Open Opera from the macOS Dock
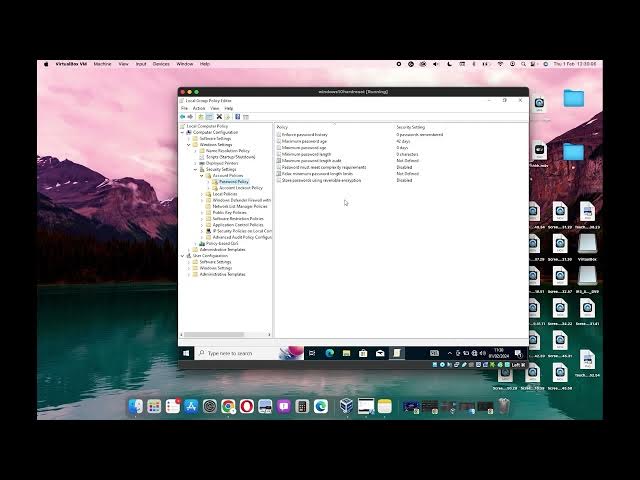This screenshot has height=480, width=640. [247, 406]
